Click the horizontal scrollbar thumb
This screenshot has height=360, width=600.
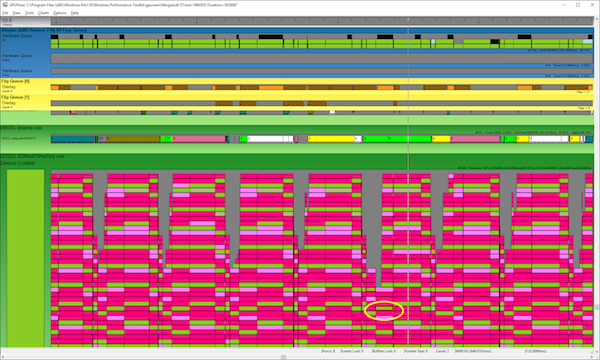coord(283,357)
